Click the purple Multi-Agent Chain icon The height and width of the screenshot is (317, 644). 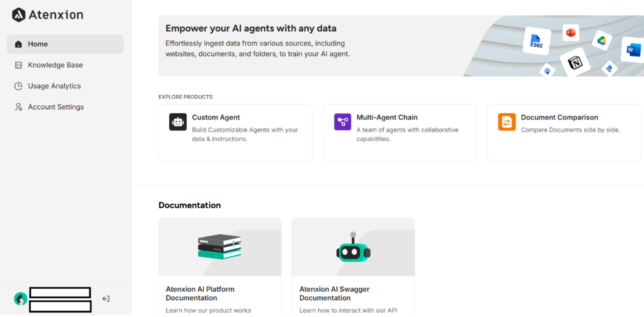[343, 122]
